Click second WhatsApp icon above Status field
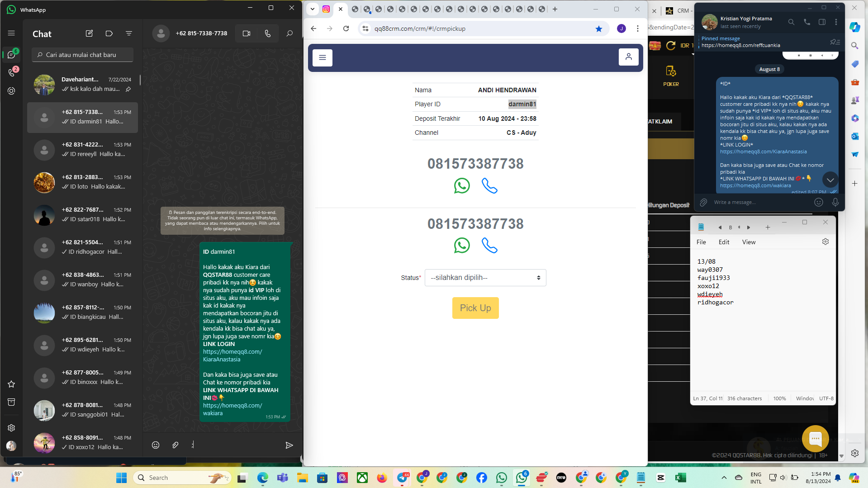Screen dimensions: 868x488 click(x=462, y=246)
